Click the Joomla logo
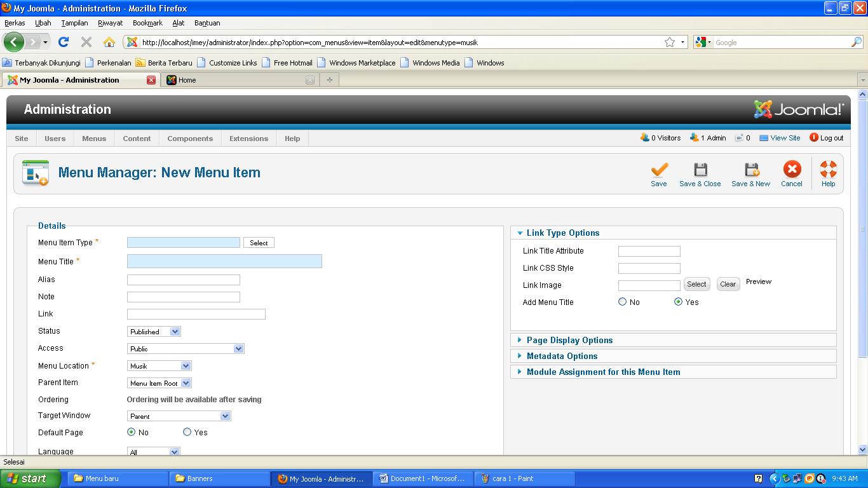 point(799,109)
